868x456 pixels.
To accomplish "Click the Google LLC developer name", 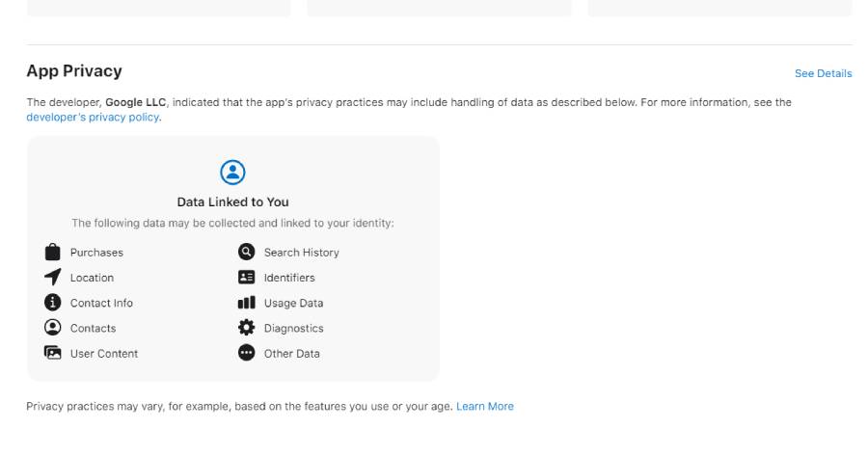I will pyautogui.click(x=136, y=102).
